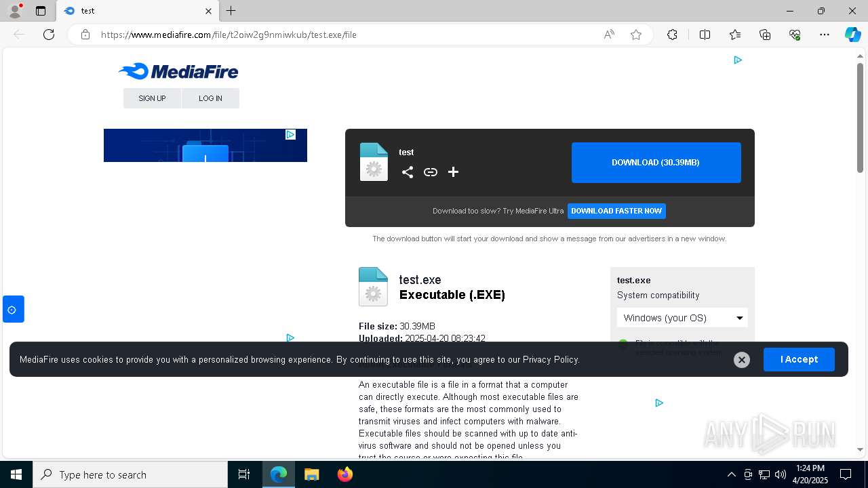Select the test browser tab
Image resolution: width=868 pixels, height=488 pixels.
[137, 11]
